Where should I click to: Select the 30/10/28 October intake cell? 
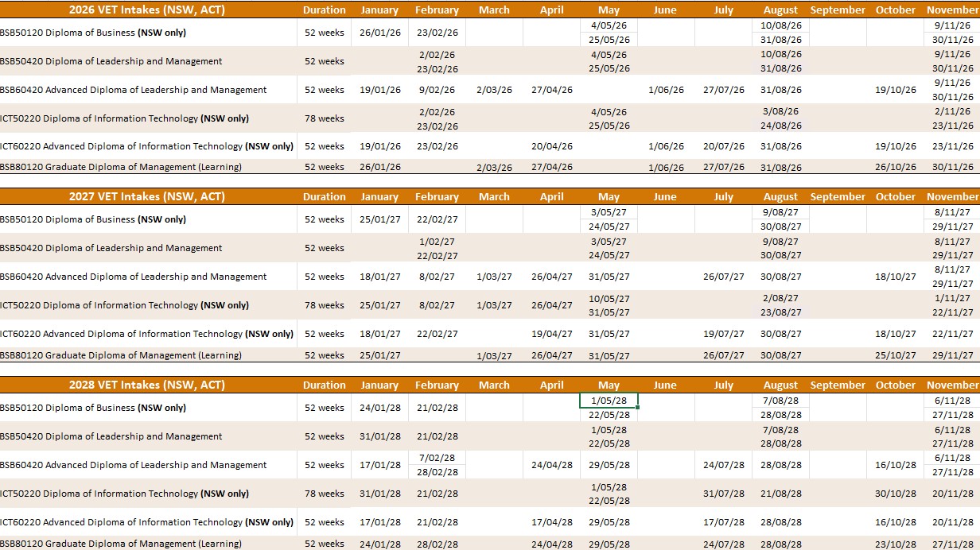(895, 494)
